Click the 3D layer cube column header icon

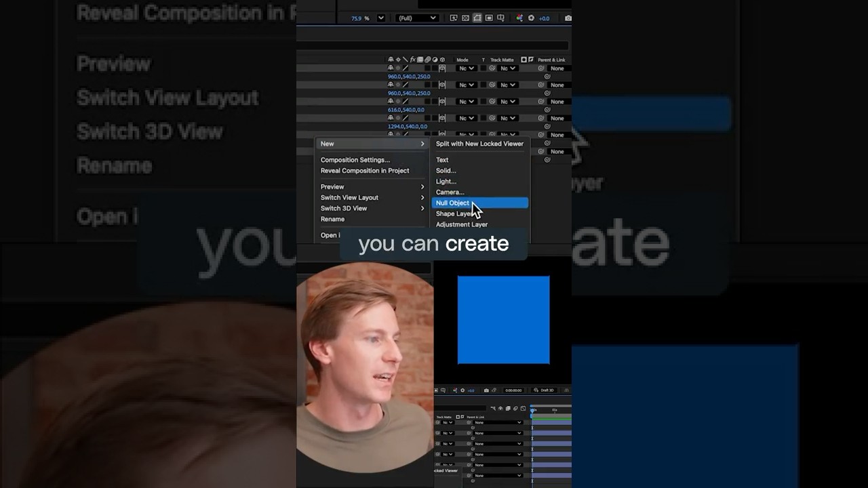click(x=442, y=60)
